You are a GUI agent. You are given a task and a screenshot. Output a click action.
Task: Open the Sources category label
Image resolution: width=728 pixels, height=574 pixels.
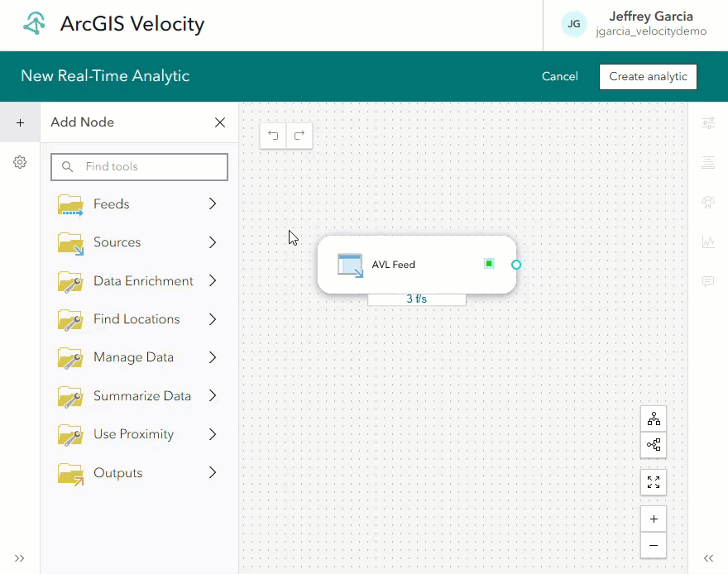117,242
